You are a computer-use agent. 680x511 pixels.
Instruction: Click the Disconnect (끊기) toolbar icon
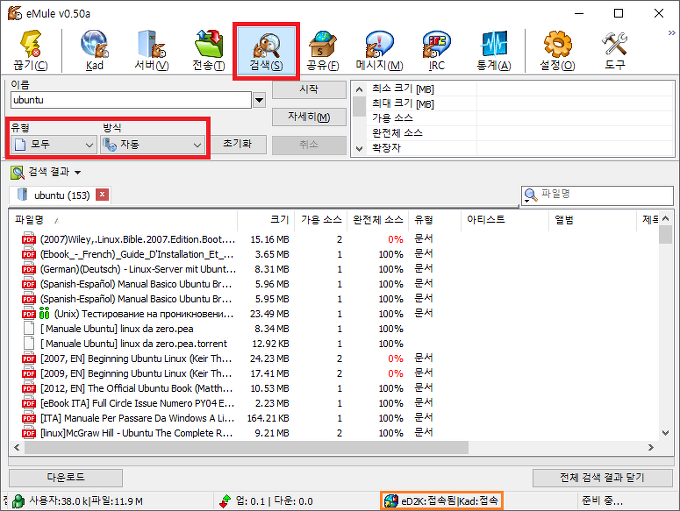pos(31,50)
